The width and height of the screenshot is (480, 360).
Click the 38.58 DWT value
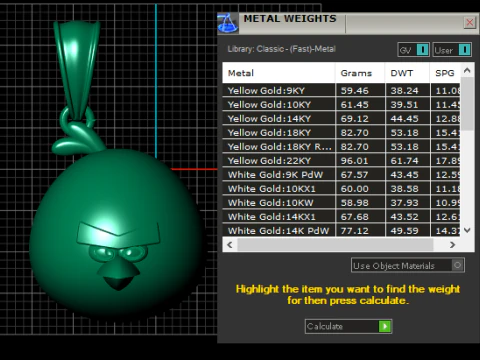(404, 189)
